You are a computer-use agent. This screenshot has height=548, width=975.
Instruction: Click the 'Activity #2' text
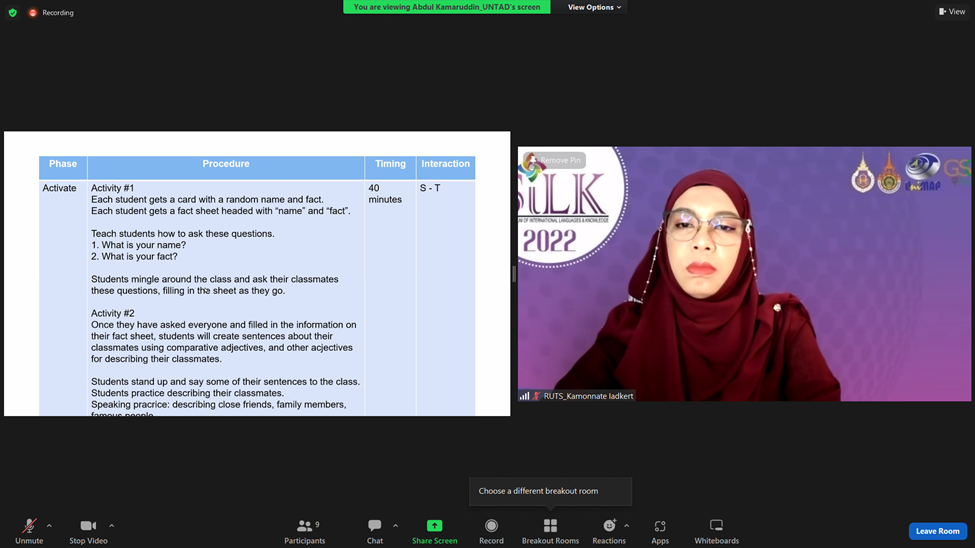tap(113, 313)
